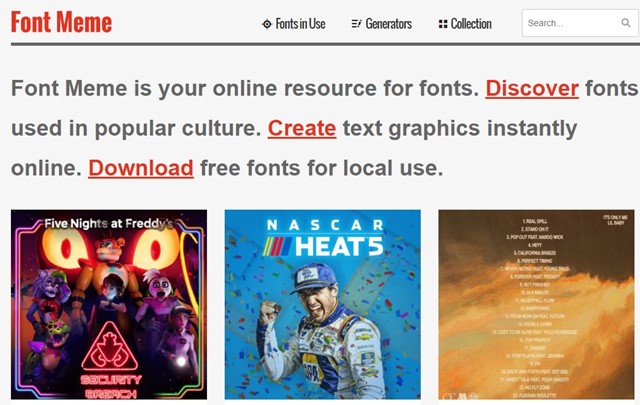Click the magnifying glass search icon

point(626,23)
